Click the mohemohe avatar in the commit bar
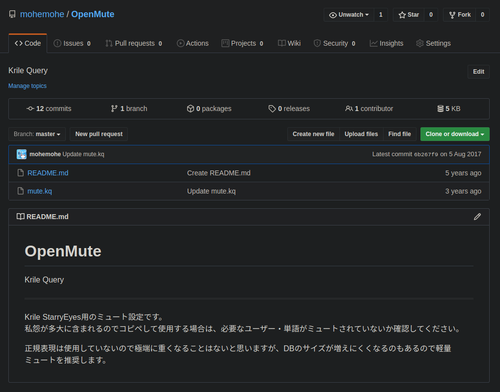Viewport: 500px width, 392px height. pyautogui.click(x=22, y=154)
